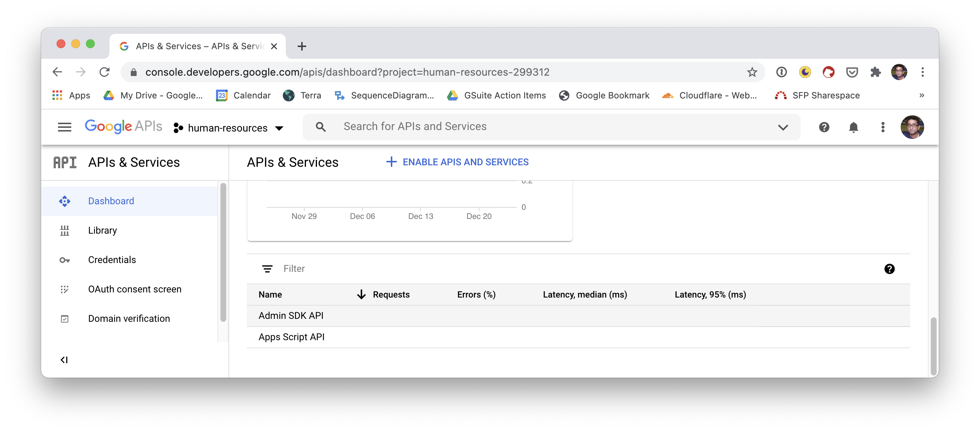Reload the page with refresh icon

point(104,72)
